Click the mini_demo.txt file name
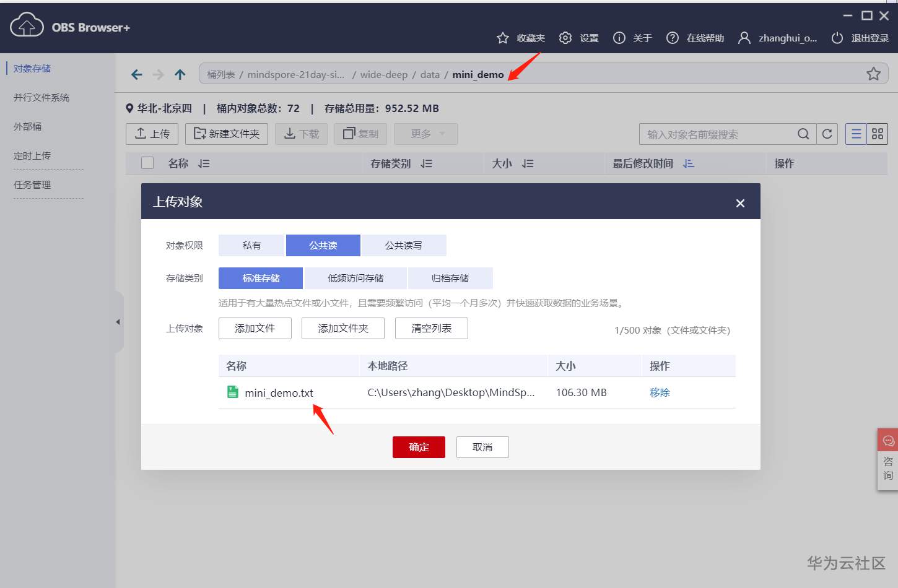The width and height of the screenshot is (898, 588). coord(279,392)
